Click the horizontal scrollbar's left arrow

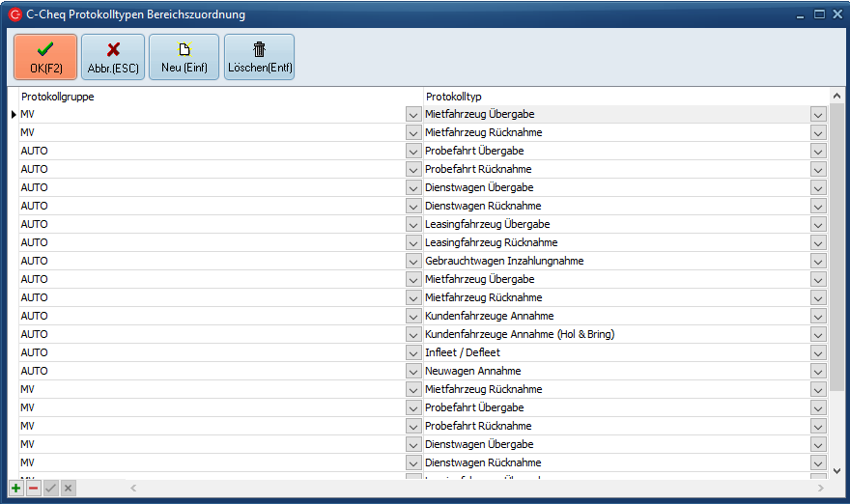(133, 489)
